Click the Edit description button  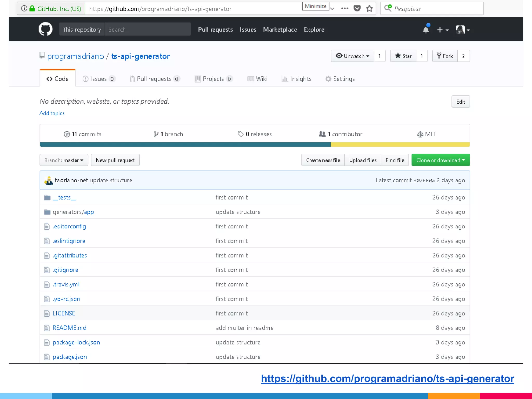click(461, 102)
